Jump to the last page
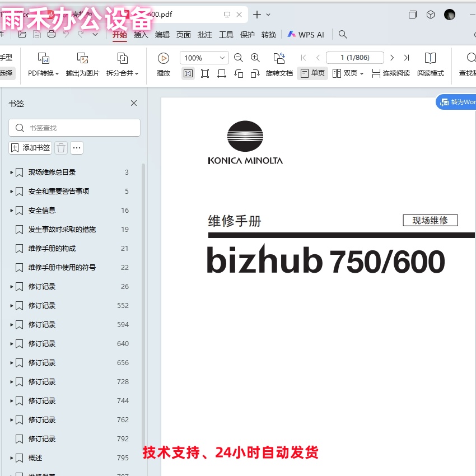The height and width of the screenshot is (476, 476). [x=407, y=58]
